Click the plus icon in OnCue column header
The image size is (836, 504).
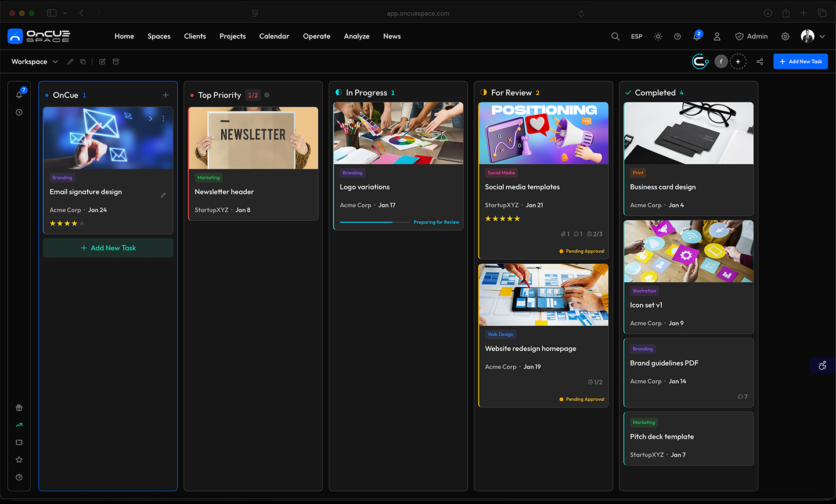(165, 95)
